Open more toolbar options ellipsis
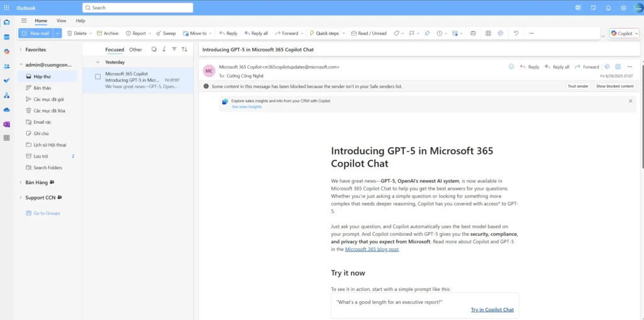This screenshot has height=320, width=644. coord(531,33)
